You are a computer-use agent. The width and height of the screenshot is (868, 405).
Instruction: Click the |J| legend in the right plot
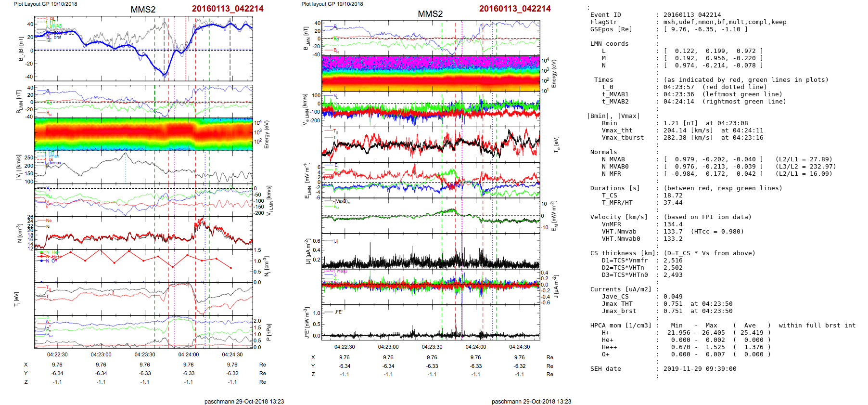[x=337, y=241]
